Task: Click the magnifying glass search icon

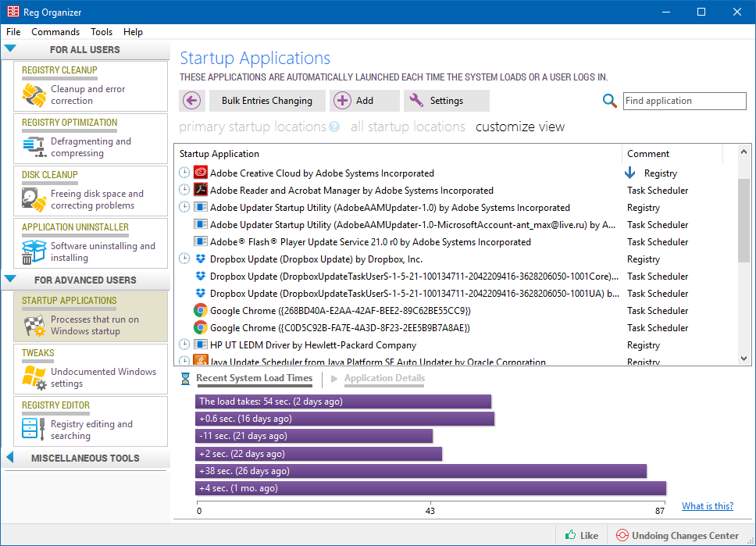Action: coord(610,101)
